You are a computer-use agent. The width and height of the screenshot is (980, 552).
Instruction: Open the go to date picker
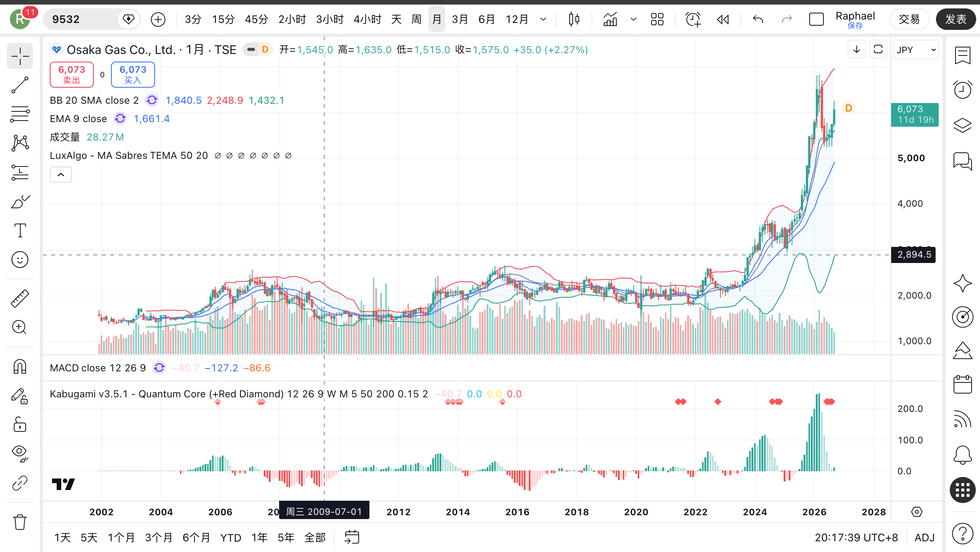coord(352,537)
